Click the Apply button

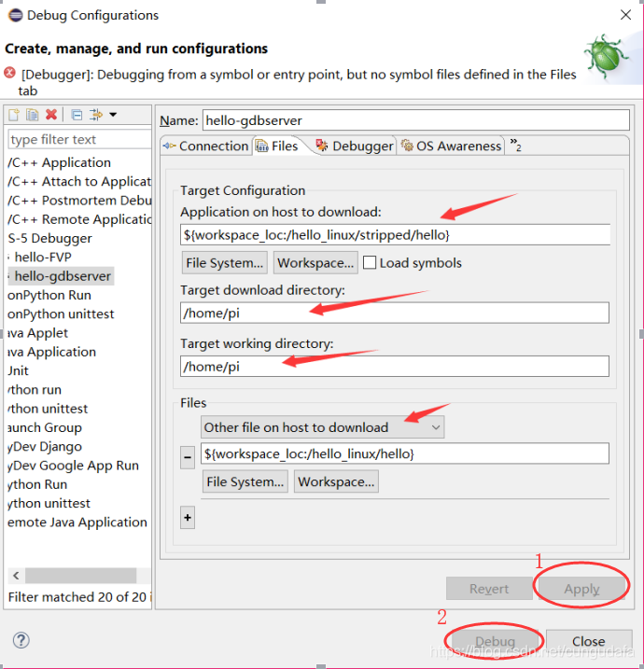pos(581,589)
